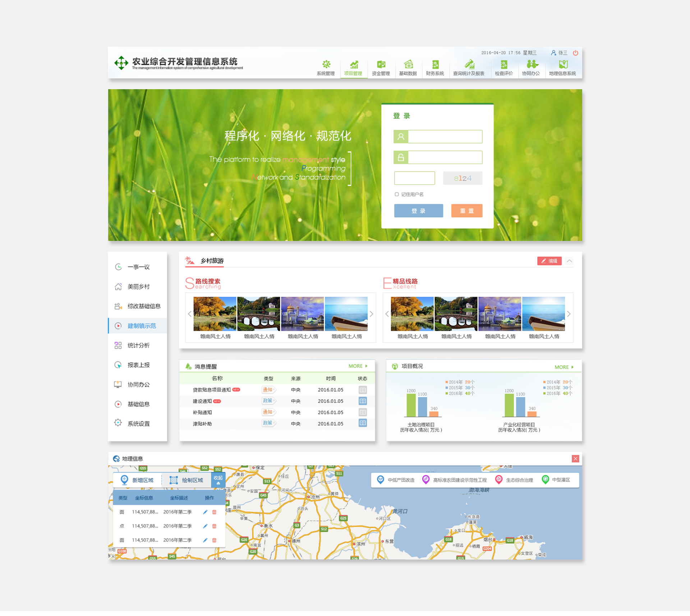Click the power logout icon
The width and height of the screenshot is (690, 616).
tap(575, 53)
